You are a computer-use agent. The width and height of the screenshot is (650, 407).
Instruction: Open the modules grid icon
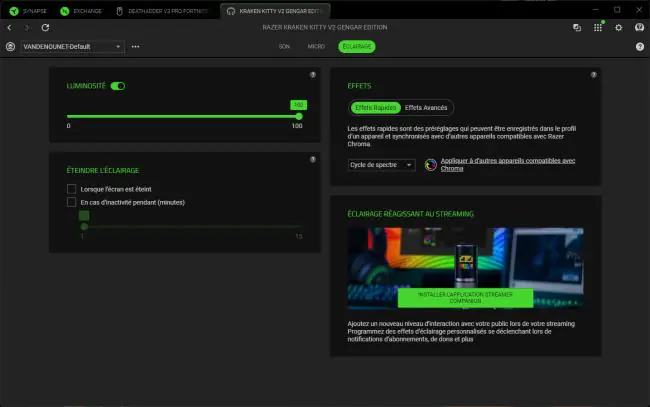597,27
